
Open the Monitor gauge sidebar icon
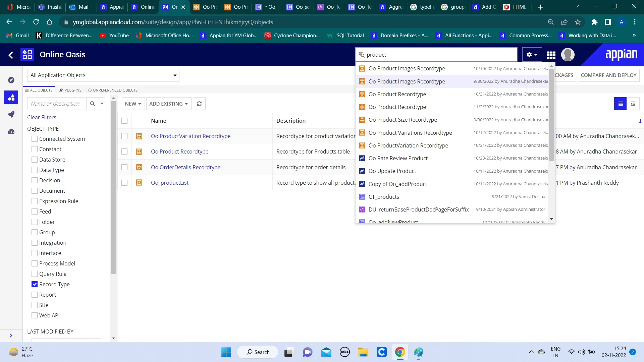pos(11,132)
